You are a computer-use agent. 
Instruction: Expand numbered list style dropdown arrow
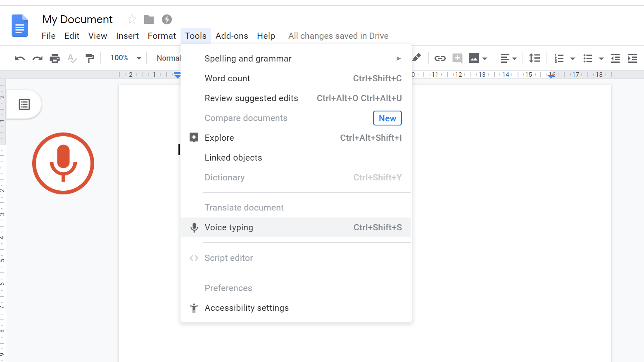(x=573, y=59)
